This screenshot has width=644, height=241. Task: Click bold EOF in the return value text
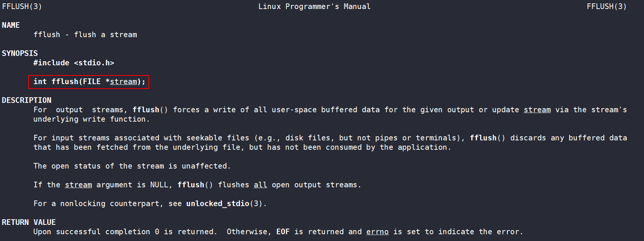click(283, 232)
